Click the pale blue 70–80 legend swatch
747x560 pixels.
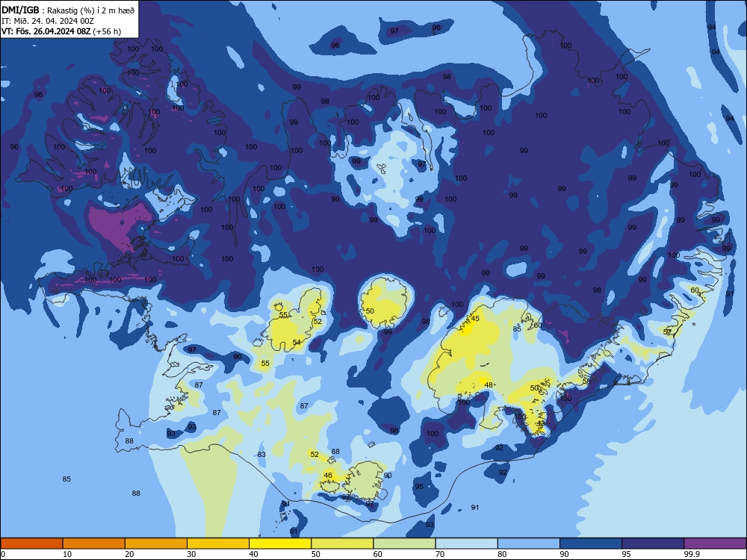click(466, 544)
